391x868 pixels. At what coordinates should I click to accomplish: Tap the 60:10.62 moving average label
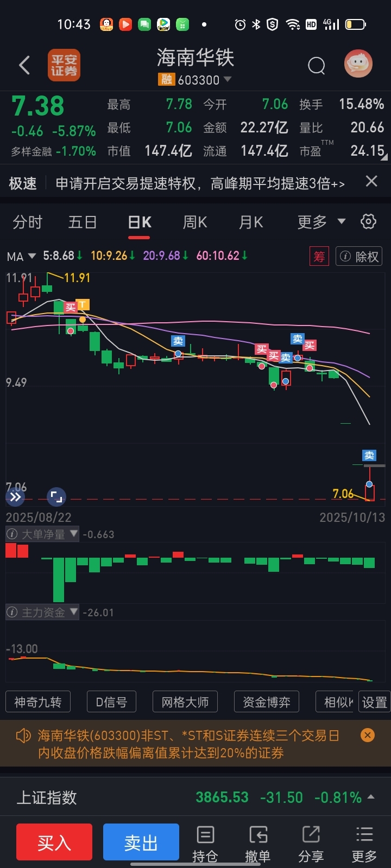point(222,256)
